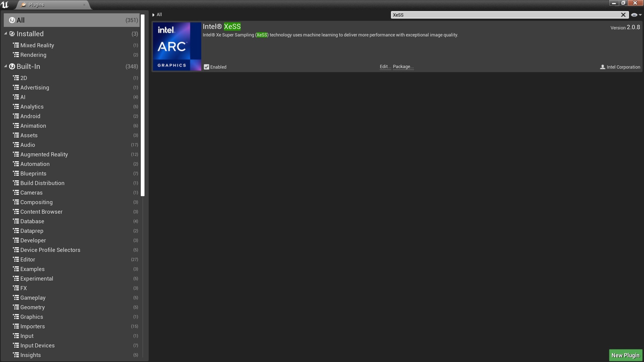Click the All breadcrumb arrow

(153, 15)
